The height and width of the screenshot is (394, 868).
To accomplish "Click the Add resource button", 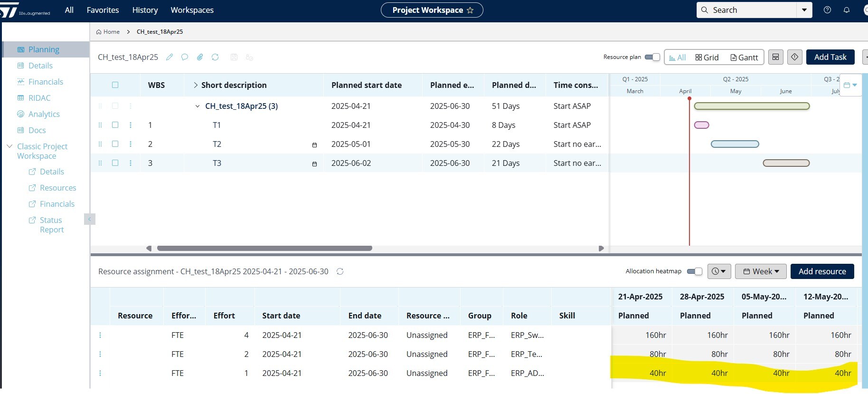I will click(x=822, y=271).
